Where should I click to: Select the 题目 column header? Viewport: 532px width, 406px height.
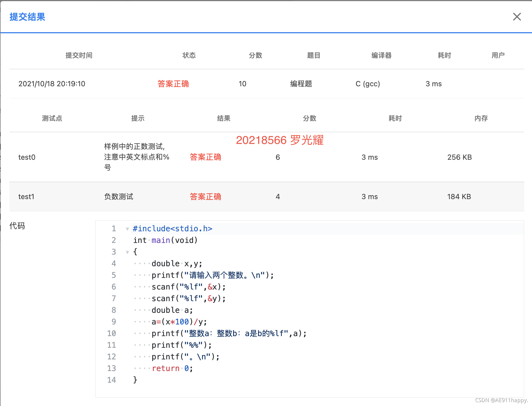(314, 55)
